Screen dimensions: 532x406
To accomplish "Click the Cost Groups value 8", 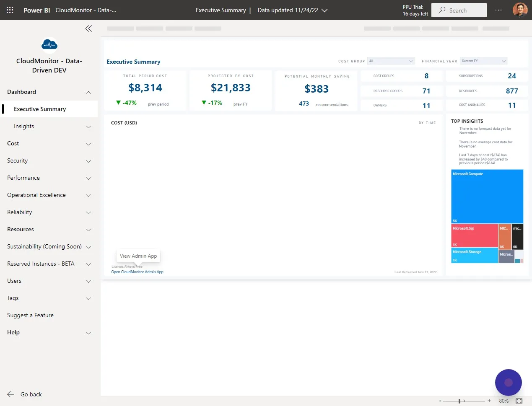I will coord(426,76).
